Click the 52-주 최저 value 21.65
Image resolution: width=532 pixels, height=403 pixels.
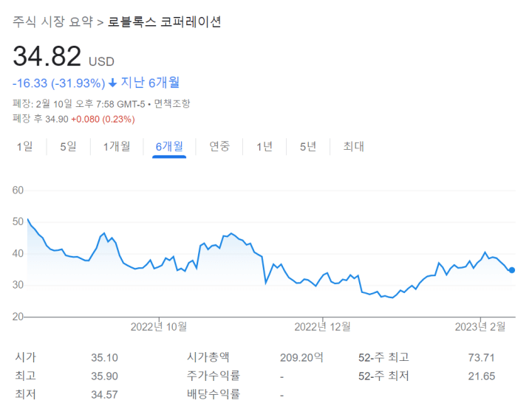482,376
